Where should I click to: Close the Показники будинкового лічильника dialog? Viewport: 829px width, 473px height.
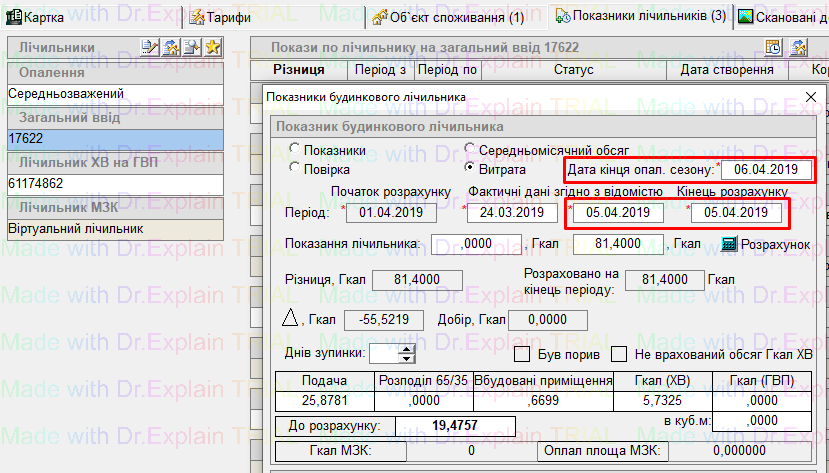811,97
